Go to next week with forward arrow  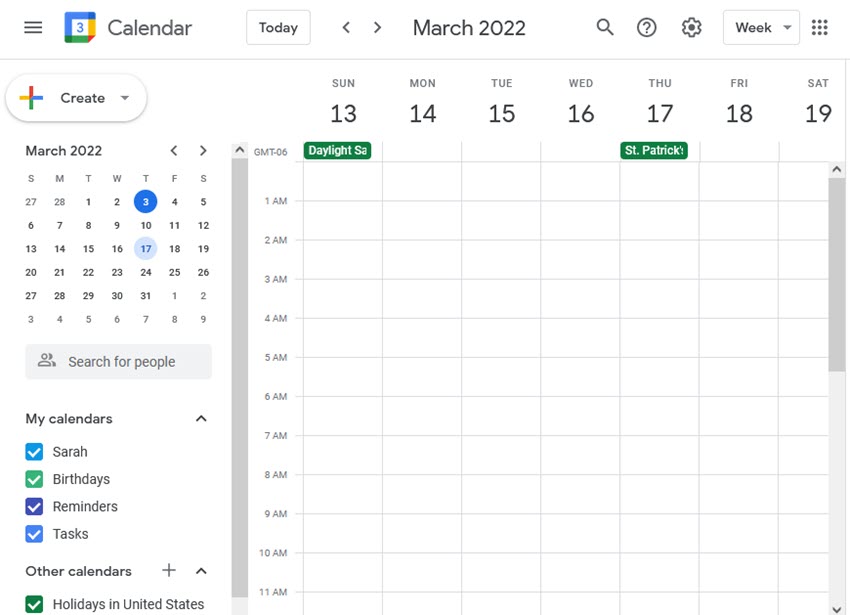pyautogui.click(x=377, y=27)
